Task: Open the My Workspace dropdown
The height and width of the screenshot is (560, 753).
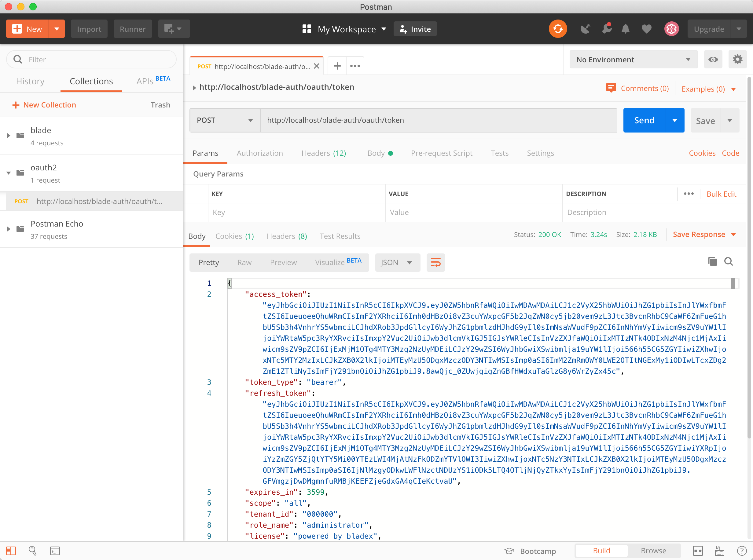Action: coord(344,29)
